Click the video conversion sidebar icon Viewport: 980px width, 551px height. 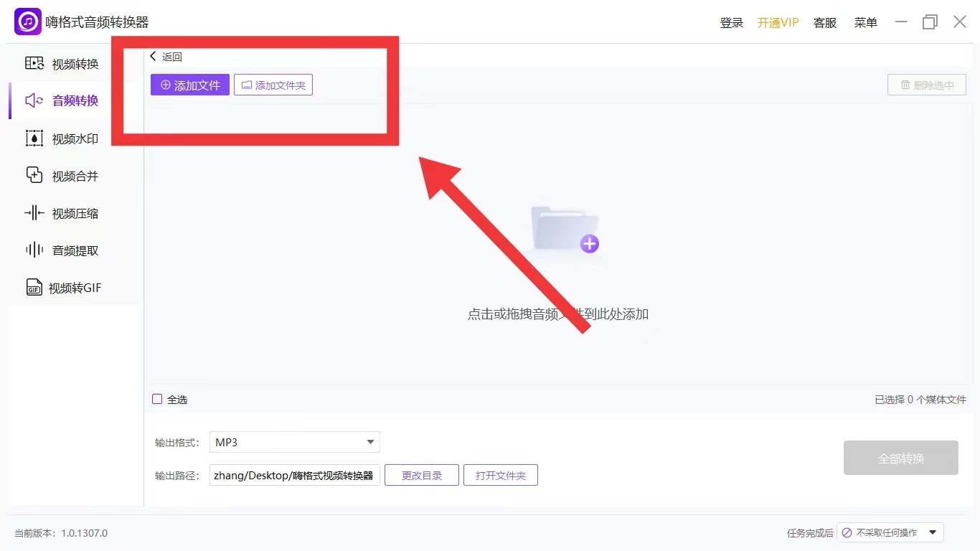(34, 63)
